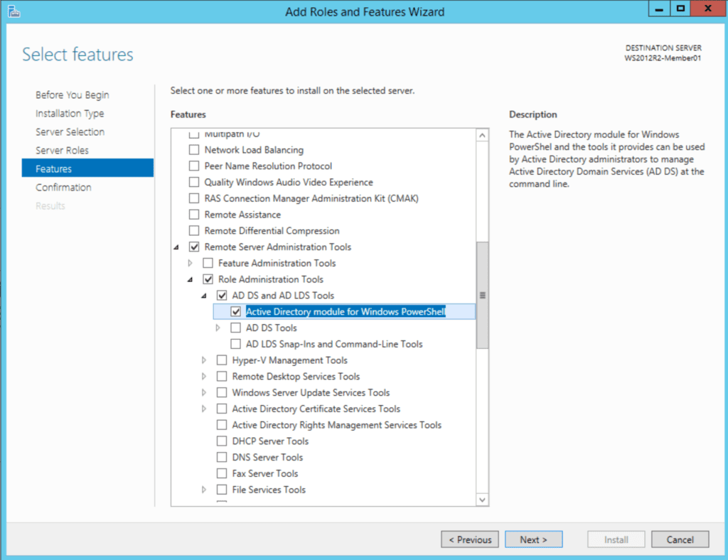Enable the Network Load Balancing feature

[x=194, y=149]
